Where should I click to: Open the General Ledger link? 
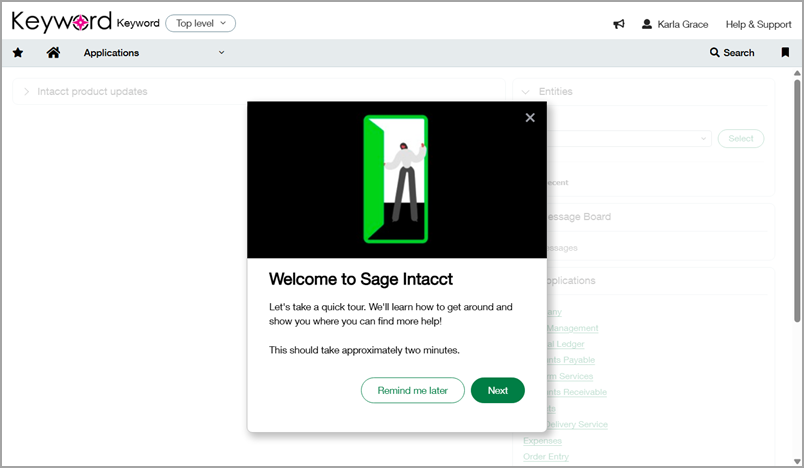pos(566,344)
